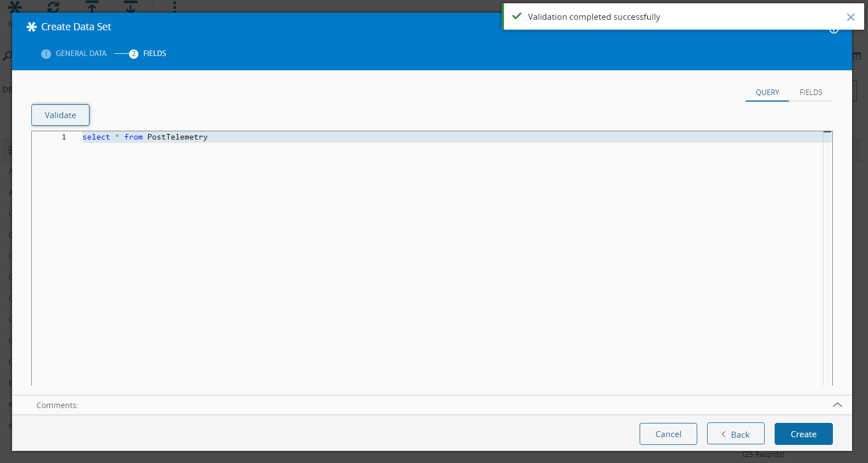Click the Validate button
868x463 pixels.
60,115
